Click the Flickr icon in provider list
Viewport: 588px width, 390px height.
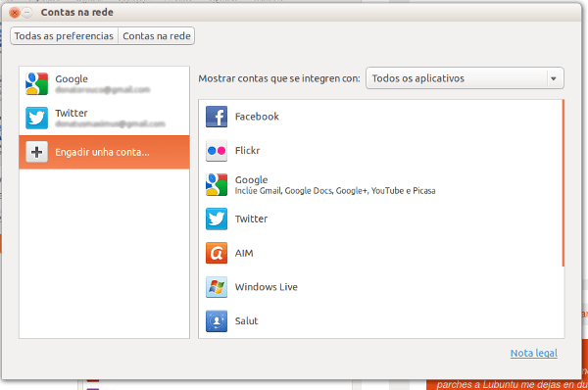[x=217, y=151]
